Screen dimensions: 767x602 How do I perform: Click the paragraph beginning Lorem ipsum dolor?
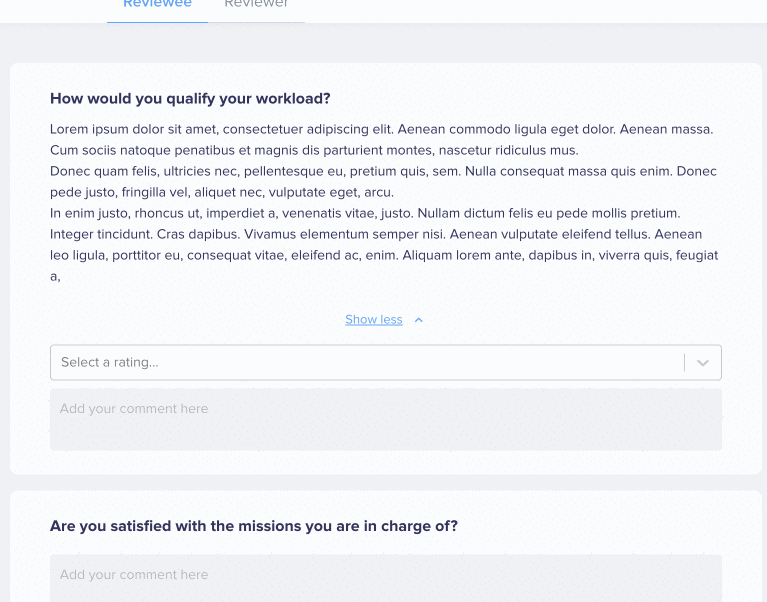click(x=382, y=139)
